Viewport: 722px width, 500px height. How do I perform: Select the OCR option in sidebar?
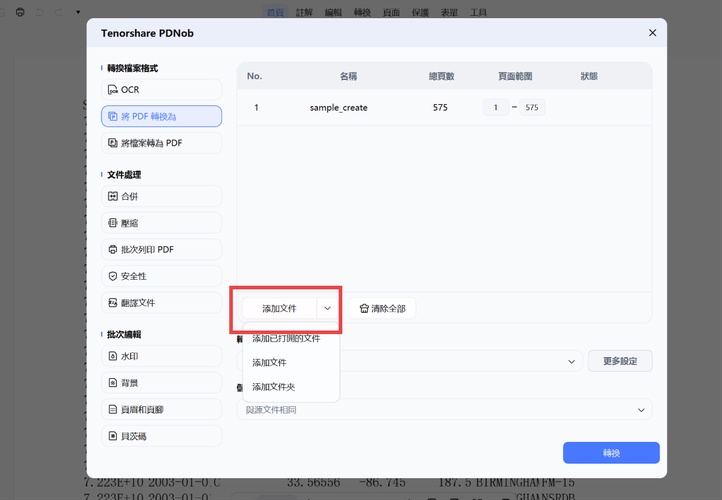pyautogui.click(x=161, y=89)
